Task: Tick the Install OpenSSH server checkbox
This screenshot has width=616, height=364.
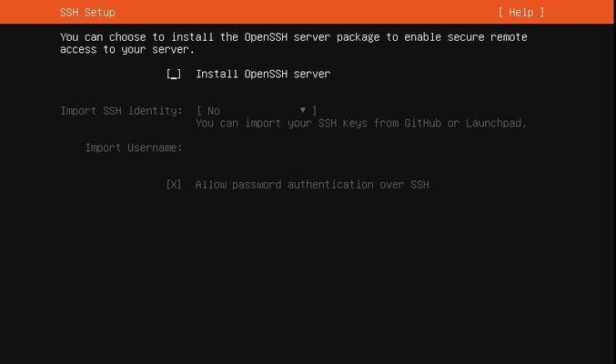Action: coord(174,74)
